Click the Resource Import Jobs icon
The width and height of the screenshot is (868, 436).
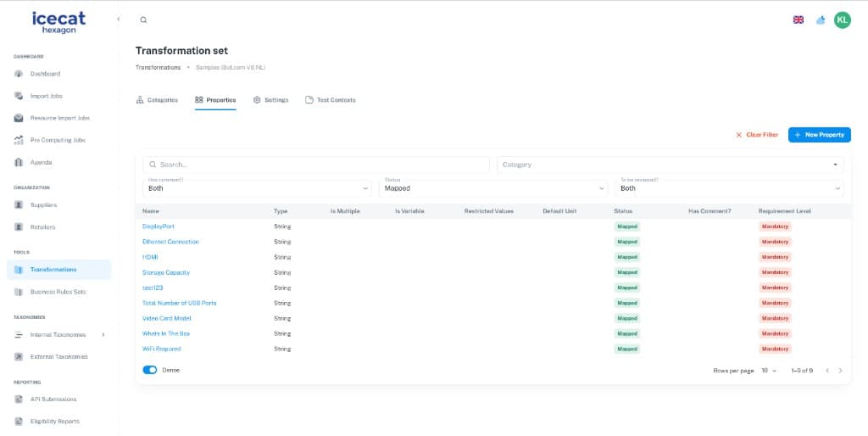[19, 118]
